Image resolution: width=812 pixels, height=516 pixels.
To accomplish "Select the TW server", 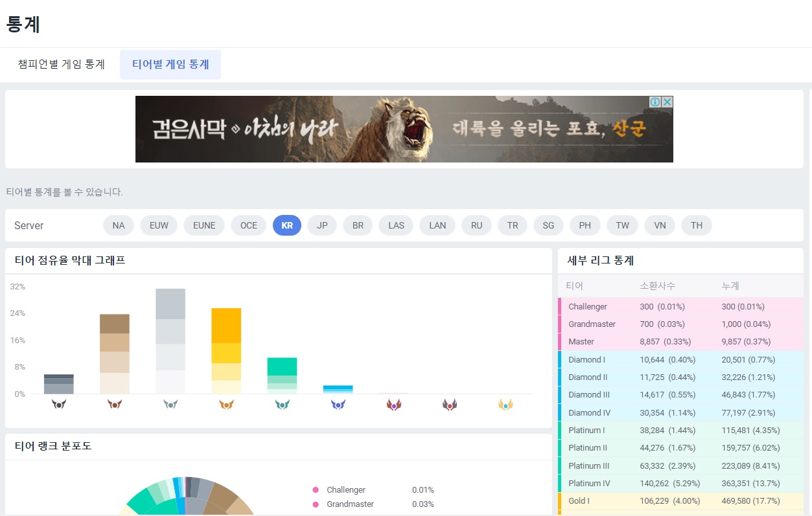I will click(623, 225).
